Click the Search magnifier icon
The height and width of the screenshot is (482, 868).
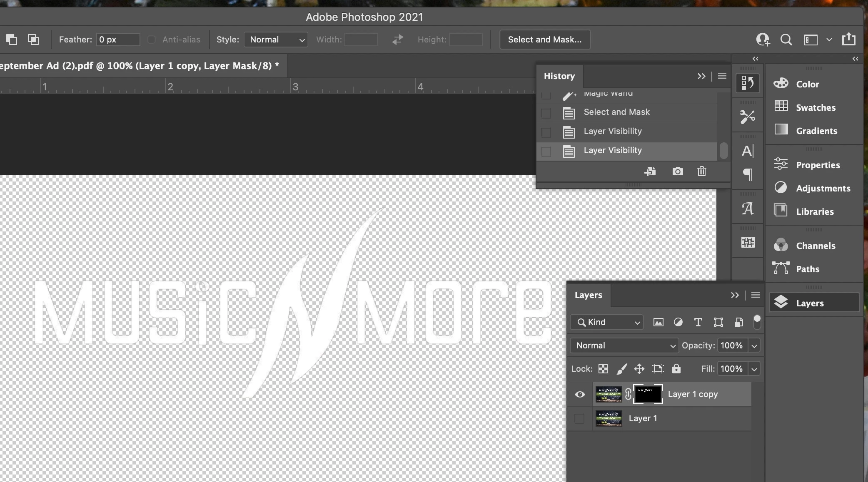[786, 40]
